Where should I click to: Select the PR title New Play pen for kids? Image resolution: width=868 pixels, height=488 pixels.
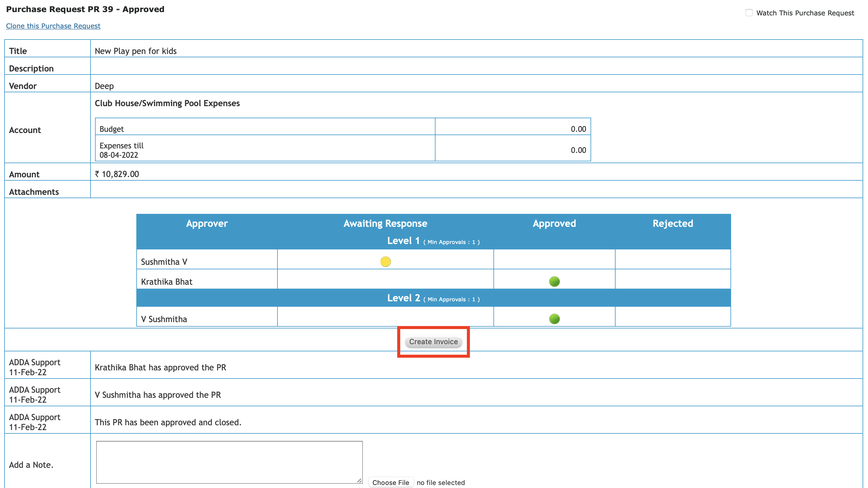[135, 51]
